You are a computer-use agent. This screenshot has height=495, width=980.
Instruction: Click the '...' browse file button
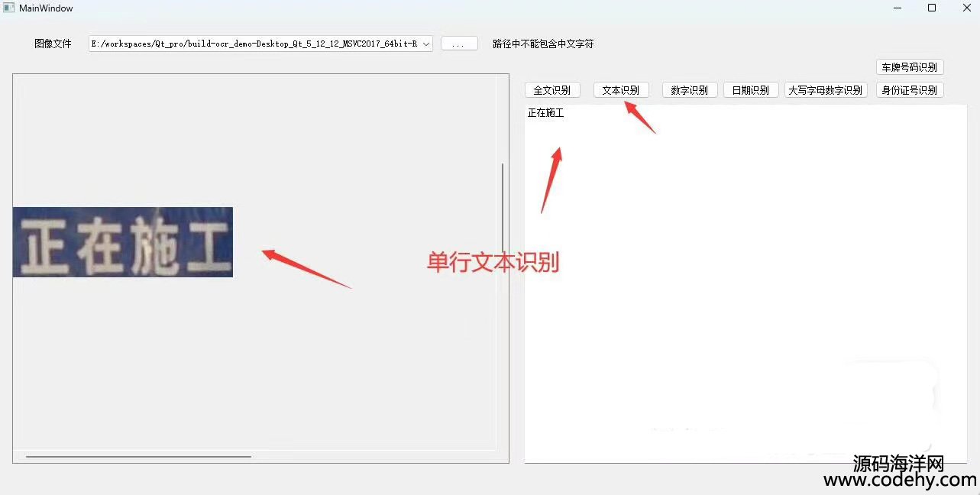[459, 44]
